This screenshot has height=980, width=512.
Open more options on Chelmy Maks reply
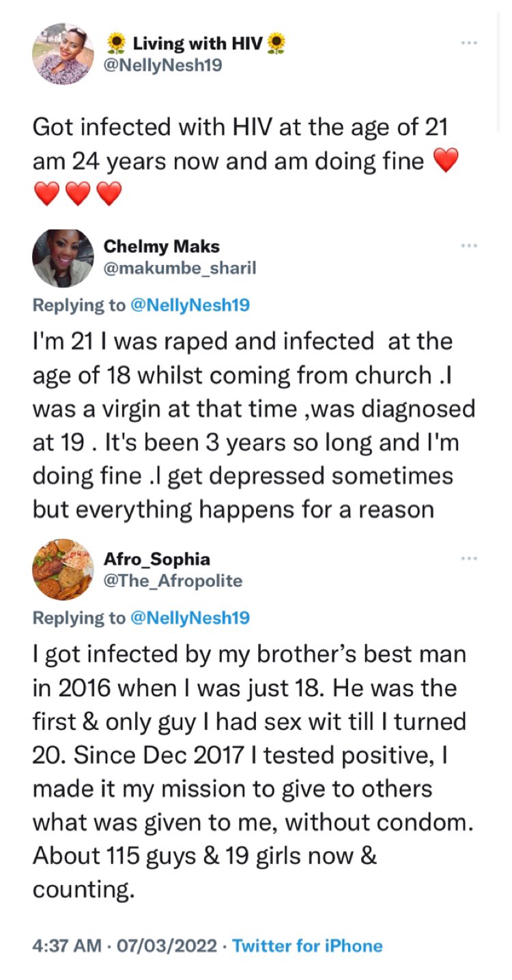(468, 245)
